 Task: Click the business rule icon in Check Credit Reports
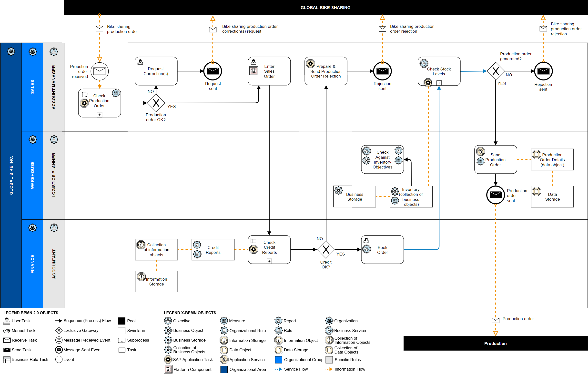(x=253, y=240)
